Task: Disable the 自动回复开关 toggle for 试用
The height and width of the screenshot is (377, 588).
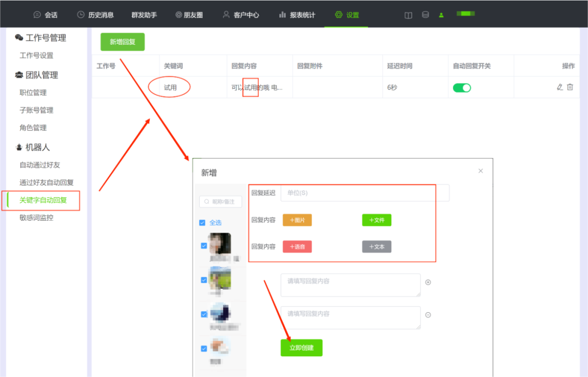Action: (462, 87)
